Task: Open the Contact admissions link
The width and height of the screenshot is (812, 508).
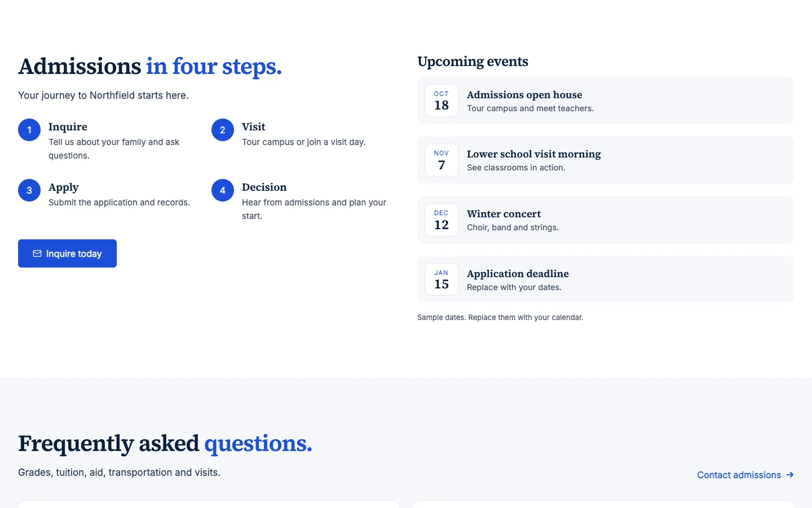Action: point(745,475)
